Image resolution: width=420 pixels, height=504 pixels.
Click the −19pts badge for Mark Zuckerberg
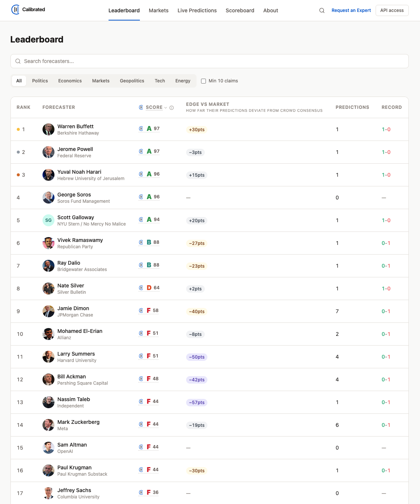(197, 425)
